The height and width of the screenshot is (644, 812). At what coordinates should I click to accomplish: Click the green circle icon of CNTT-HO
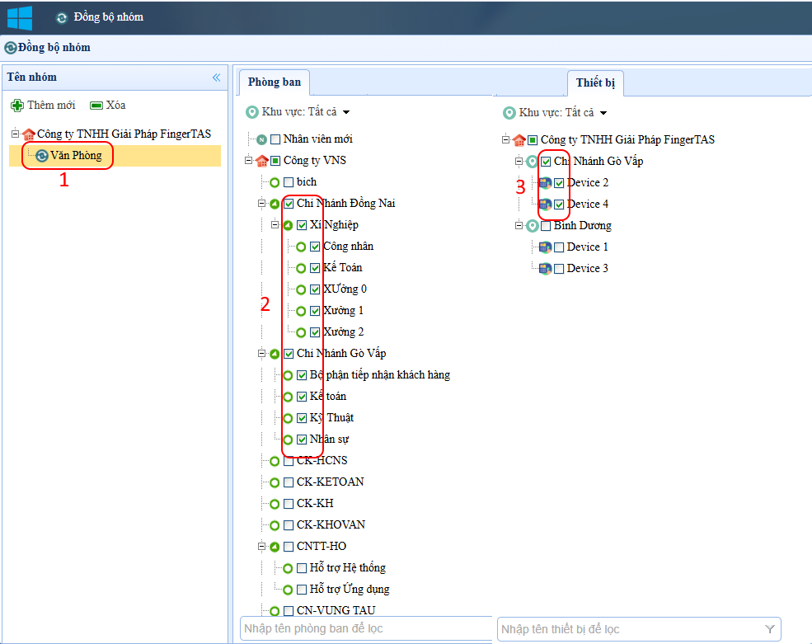(275, 548)
